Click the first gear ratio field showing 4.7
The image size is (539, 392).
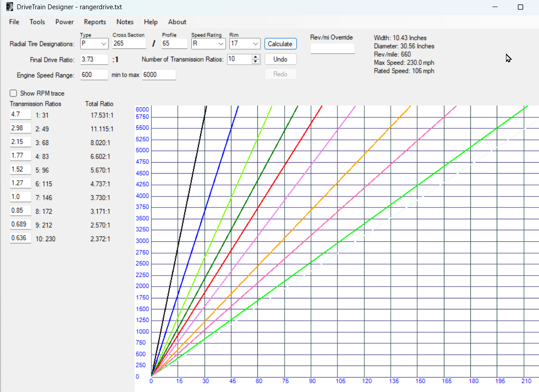coord(20,115)
